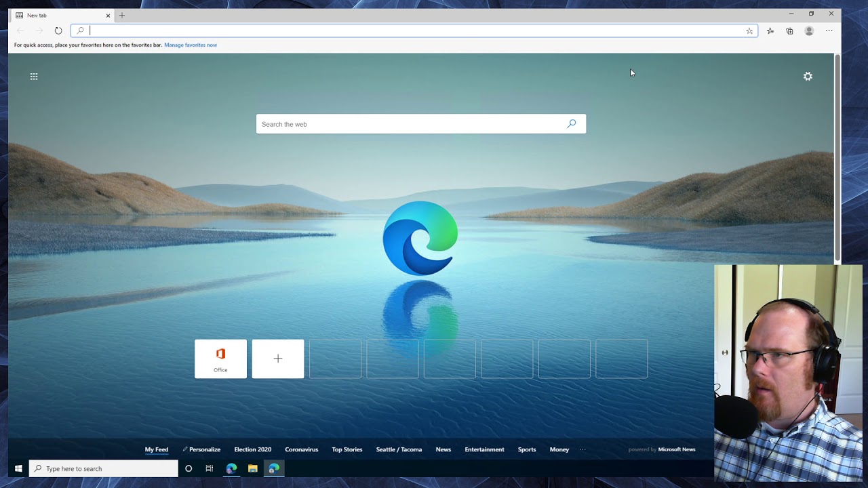Click the Type here to search box

coord(104,468)
